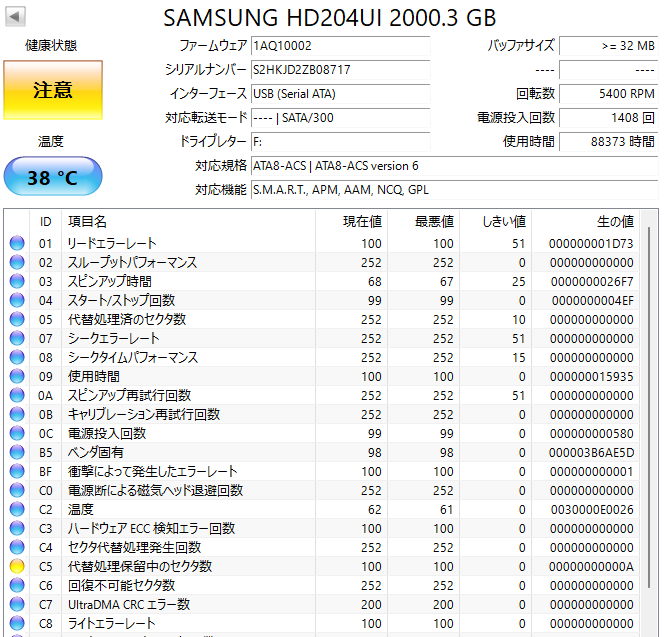Click raw value 000000000580 for 電源投入回数
Image resolution: width=664 pixels, height=637 pixels.
pyautogui.click(x=592, y=434)
